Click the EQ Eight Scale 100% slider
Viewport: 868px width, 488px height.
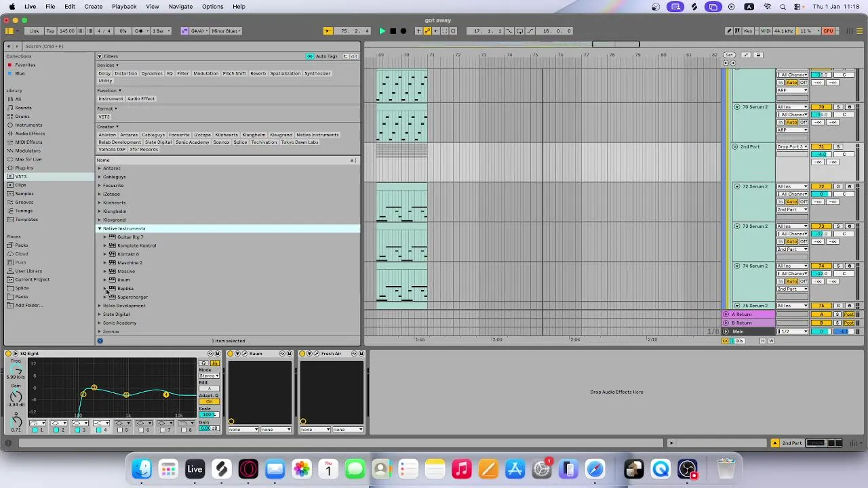[x=209, y=414]
